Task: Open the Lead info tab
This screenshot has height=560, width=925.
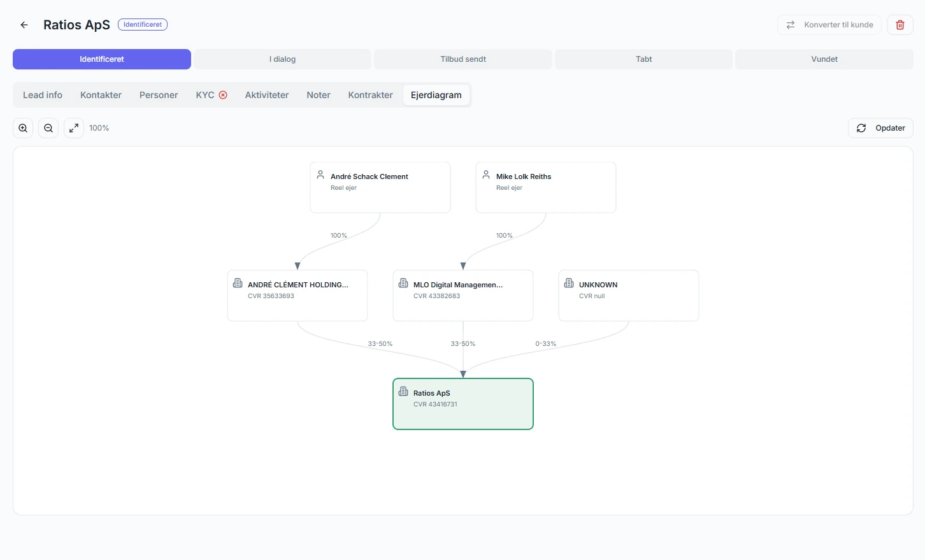Action: click(43, 95)
